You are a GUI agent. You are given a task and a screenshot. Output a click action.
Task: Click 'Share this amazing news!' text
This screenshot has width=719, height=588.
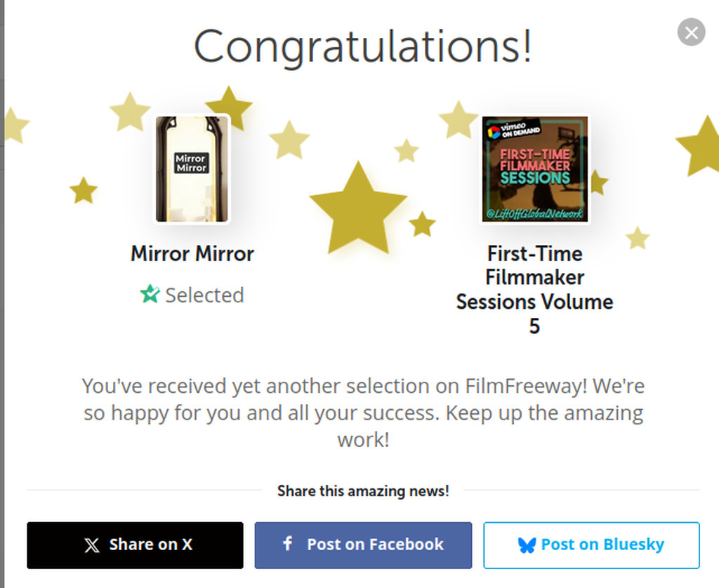tap(363, 491)
